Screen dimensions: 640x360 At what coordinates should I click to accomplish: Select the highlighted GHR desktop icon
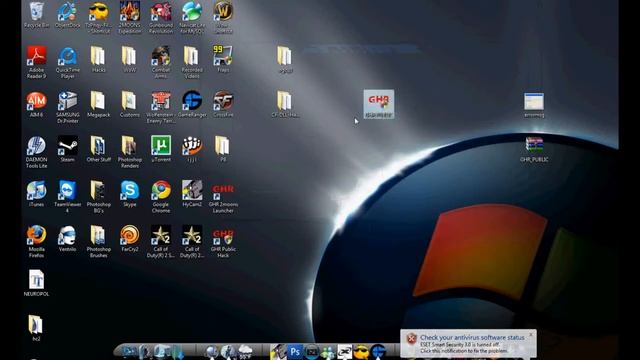click(379, 104)
